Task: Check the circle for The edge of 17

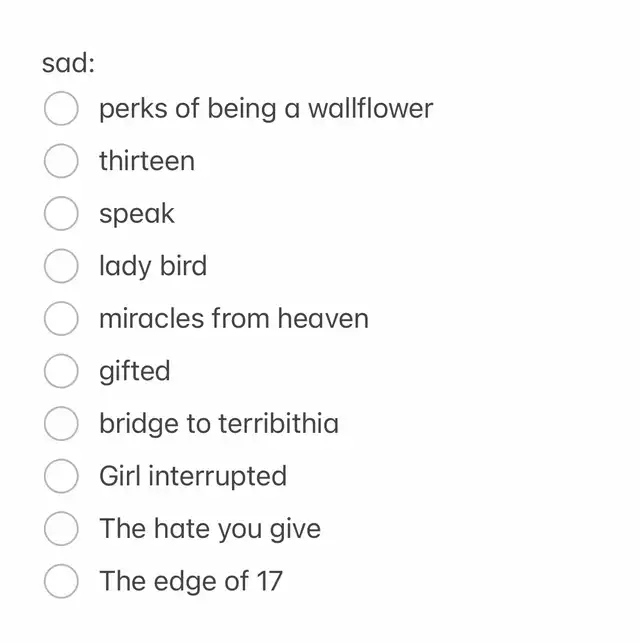Action: (61, 581)
